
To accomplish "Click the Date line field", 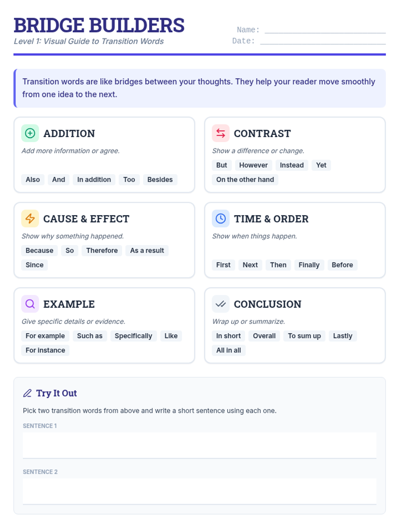I will [323, 40].
